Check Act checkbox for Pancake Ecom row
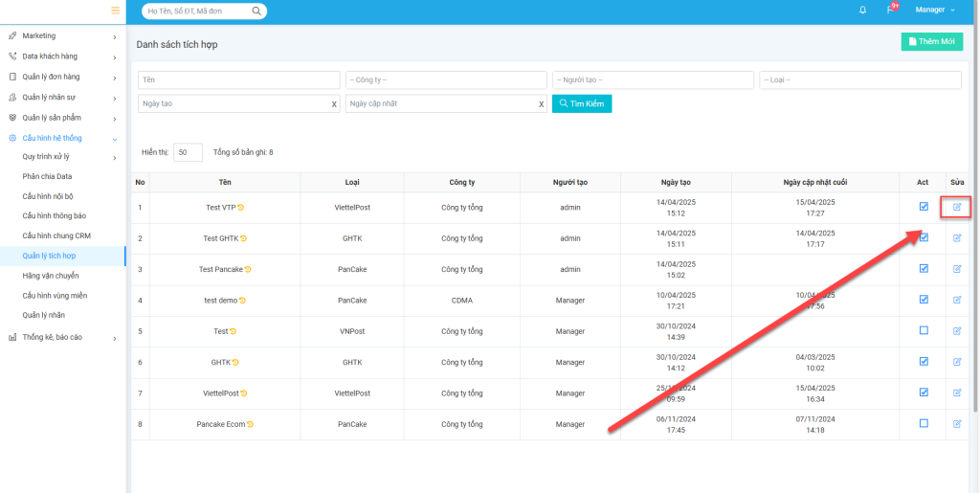This screenshot has width=980, height=493. pyautogui.click(x=924, y=423)
